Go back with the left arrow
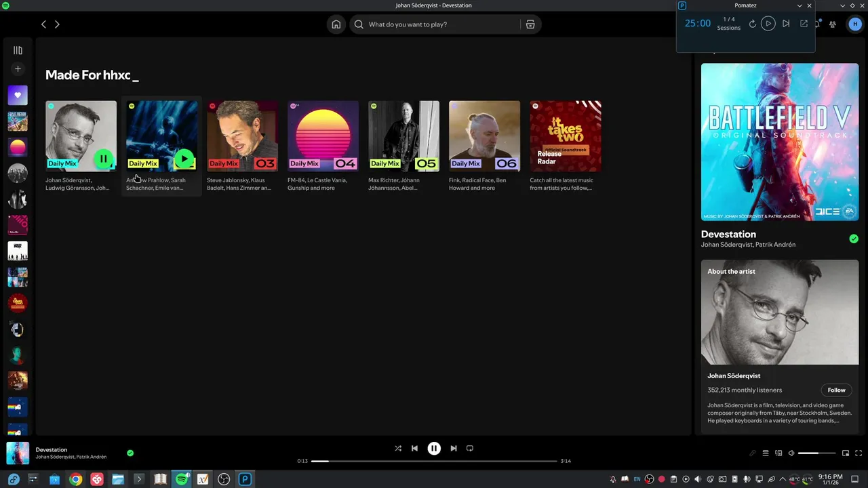This screenshot has height=488, width=868. click(43, 24)
